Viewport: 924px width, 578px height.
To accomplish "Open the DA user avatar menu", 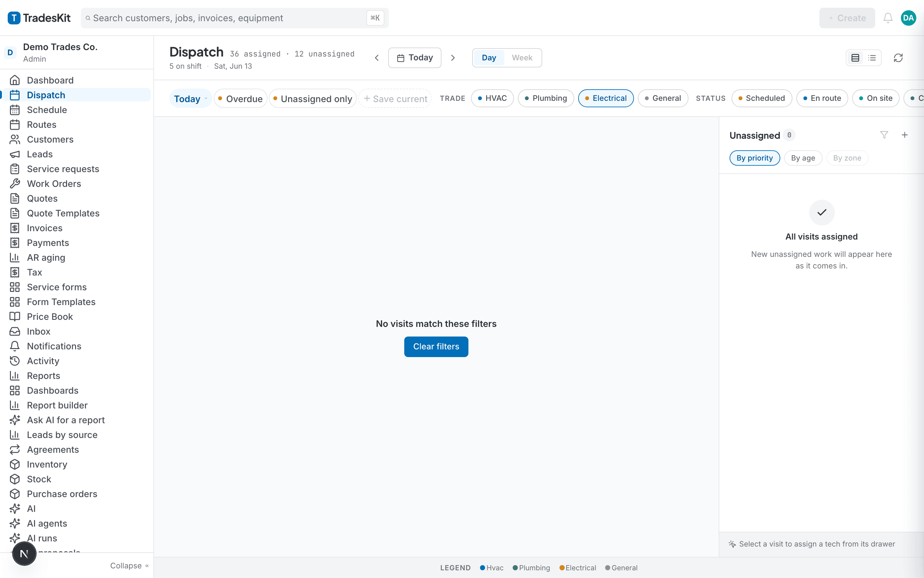I will click(908, 18).
